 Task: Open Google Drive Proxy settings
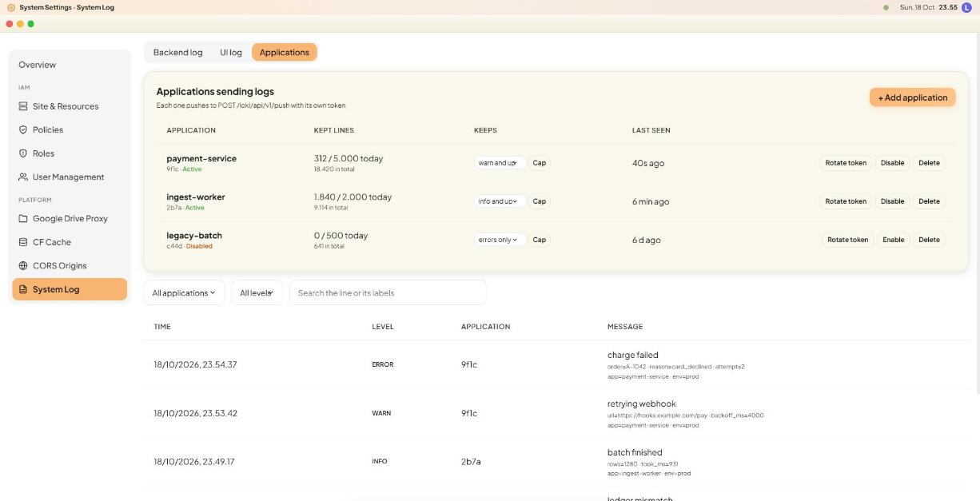coord(70,218)
